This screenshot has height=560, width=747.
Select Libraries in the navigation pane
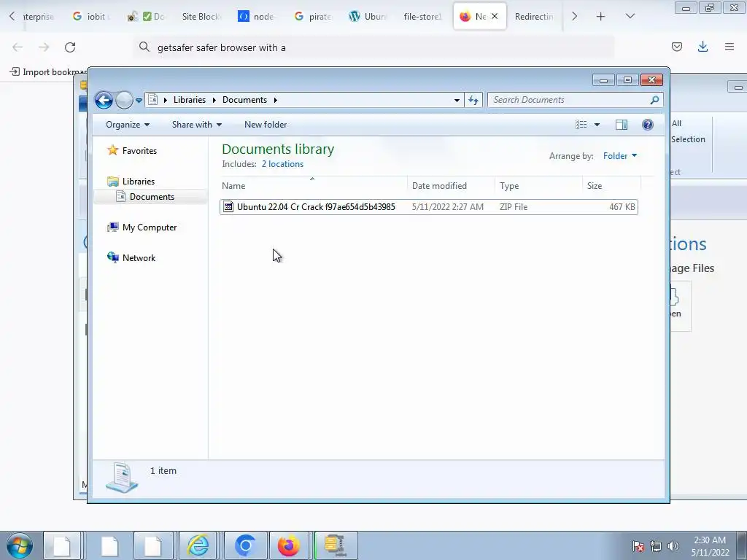click(x=131, y=182)
